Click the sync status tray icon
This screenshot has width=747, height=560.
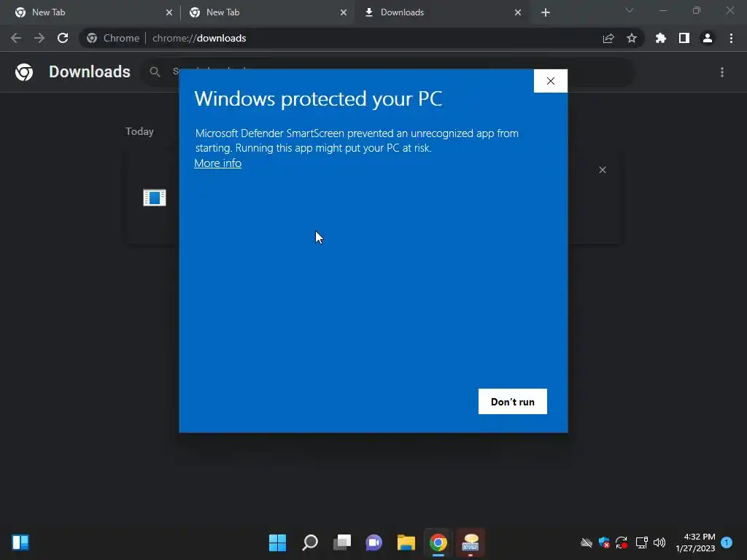(622, 542)
